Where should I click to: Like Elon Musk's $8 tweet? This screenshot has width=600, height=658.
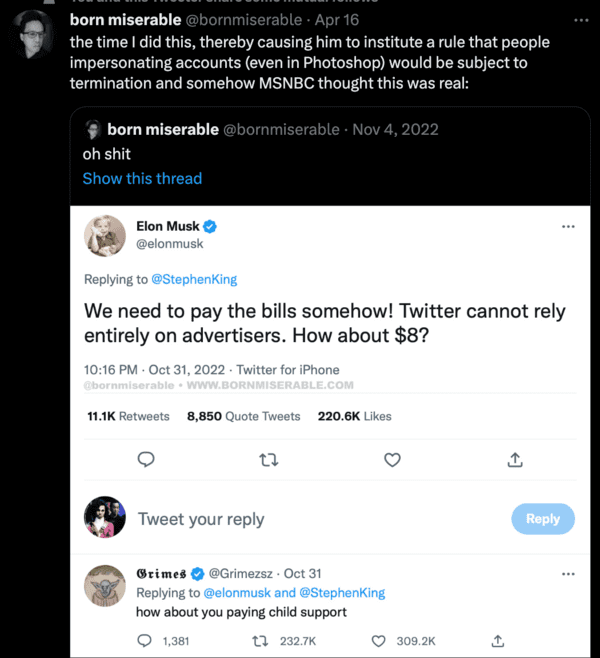coord(392,460)
